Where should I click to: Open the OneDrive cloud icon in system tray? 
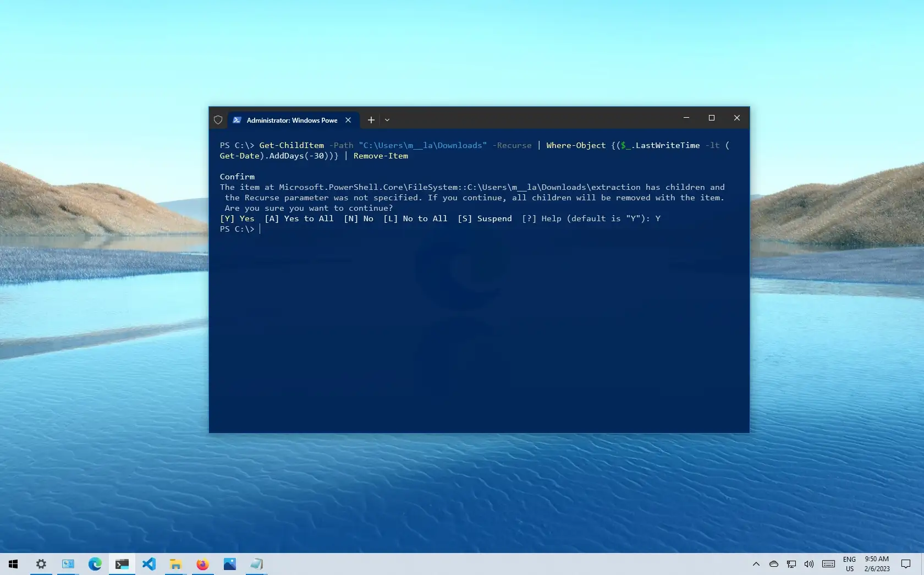coord(774,564)
